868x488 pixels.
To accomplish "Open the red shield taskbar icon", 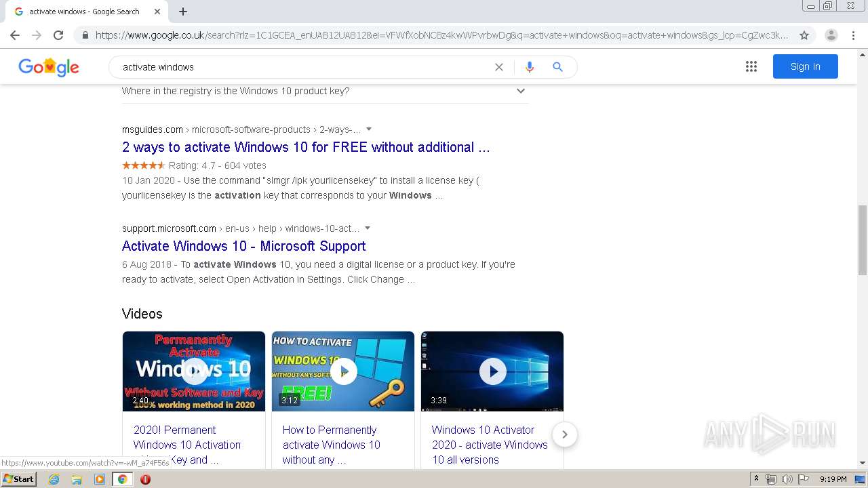I will pyautogui.click(x=145, y=479).
